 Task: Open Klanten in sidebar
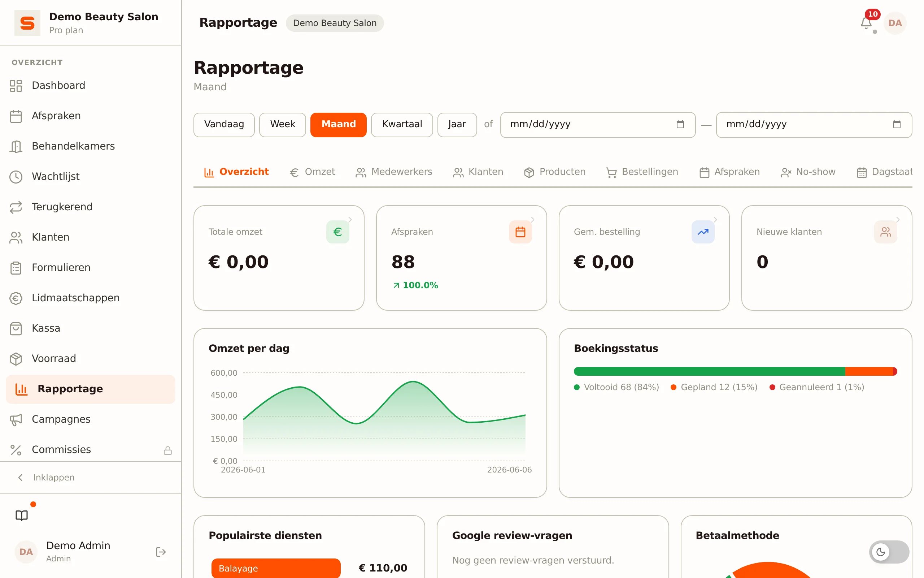(x=91, y=237)
